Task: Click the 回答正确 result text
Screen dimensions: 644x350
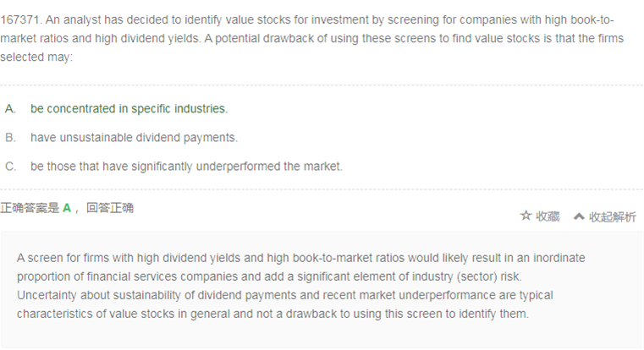Action: pyautogui.click(x=110, y=208)
